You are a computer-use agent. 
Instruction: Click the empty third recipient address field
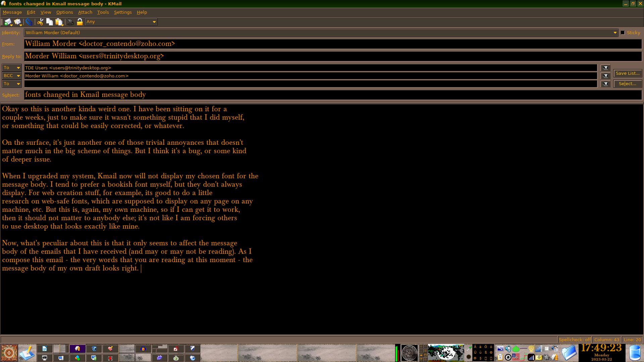[x=311, y=84]
